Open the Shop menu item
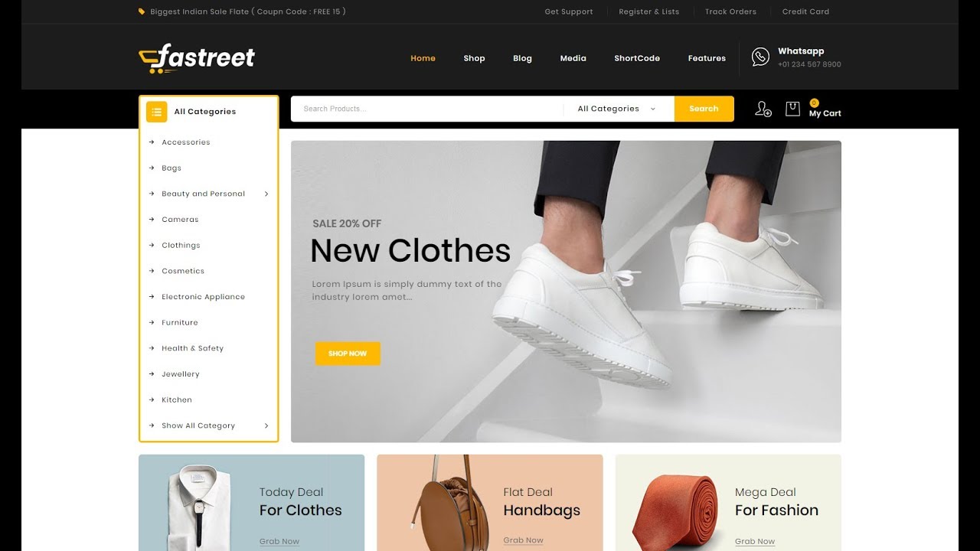 (x=474, y=58)
